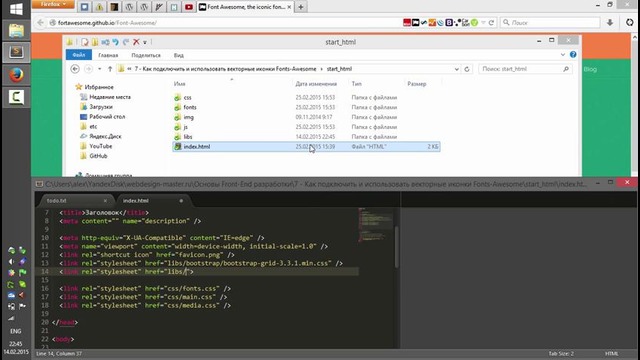The width and height of the screenshot is (640, 360).
Task: Open Недавние места in navigation pane
Action: (110, 97)
